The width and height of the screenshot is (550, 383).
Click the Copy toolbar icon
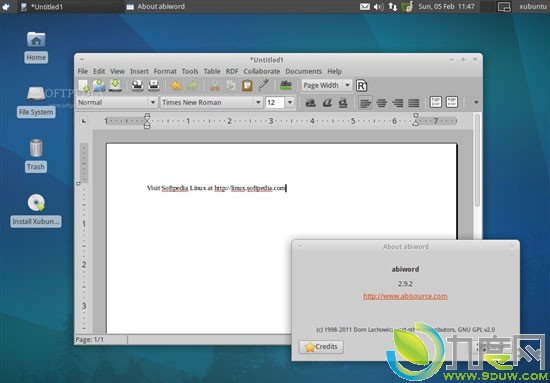click(231, 86)
